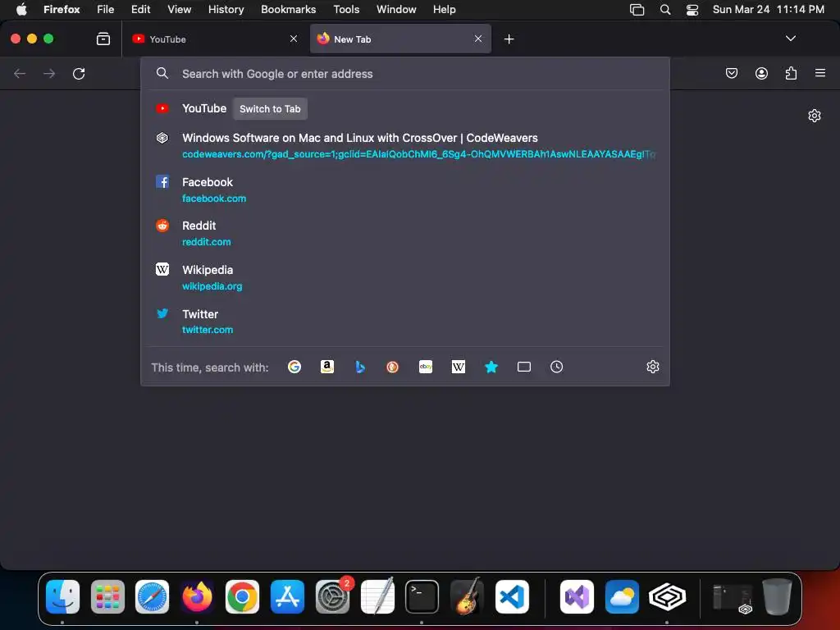
Task: Open System Settings from the Dock
Action: click(x=332, y=596)
